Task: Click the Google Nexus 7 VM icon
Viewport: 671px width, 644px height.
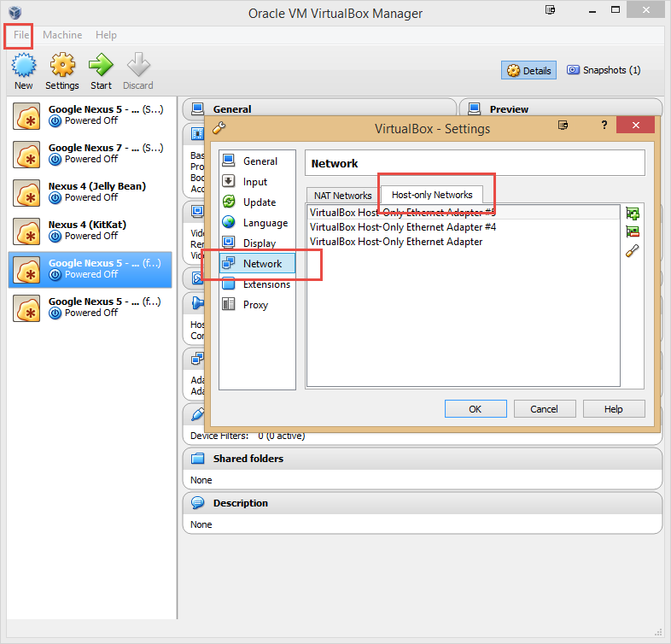Action: 26,154
